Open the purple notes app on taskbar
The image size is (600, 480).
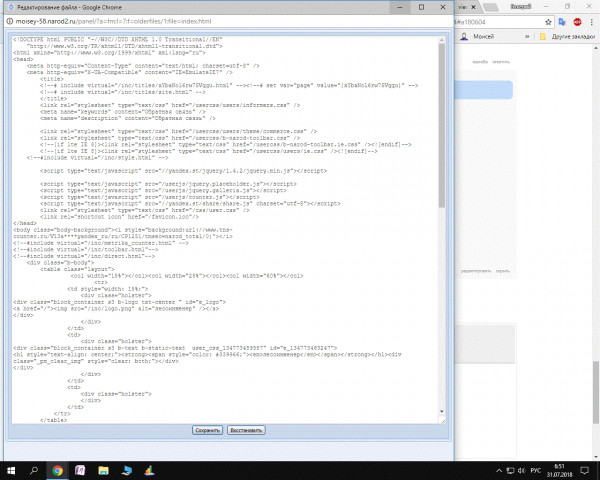pos(80,470)
